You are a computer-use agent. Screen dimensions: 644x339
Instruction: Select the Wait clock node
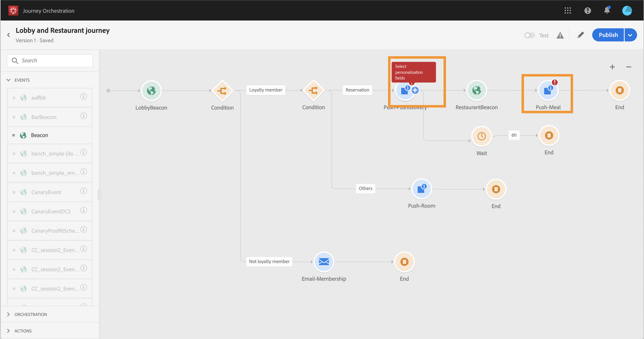tap(481, 136)
